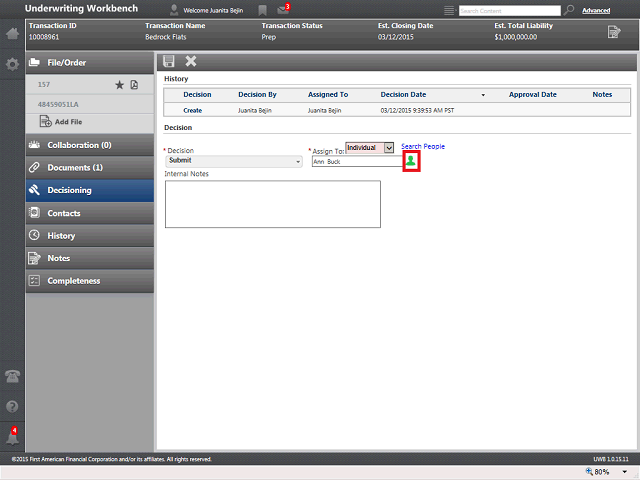Open the Completeness section
640x480 pixels.
pos(90,281)
